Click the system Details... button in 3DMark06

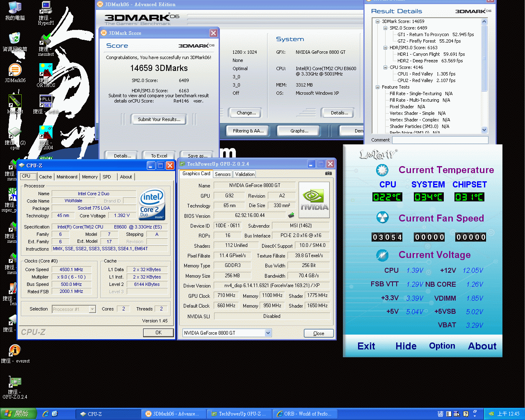339,113
